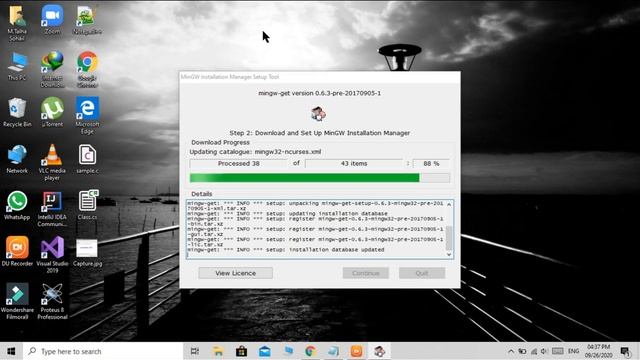Launch Proteus 8 Professional shortcut
This screenshot has width=640, height=360.
(x=52, y=301)
